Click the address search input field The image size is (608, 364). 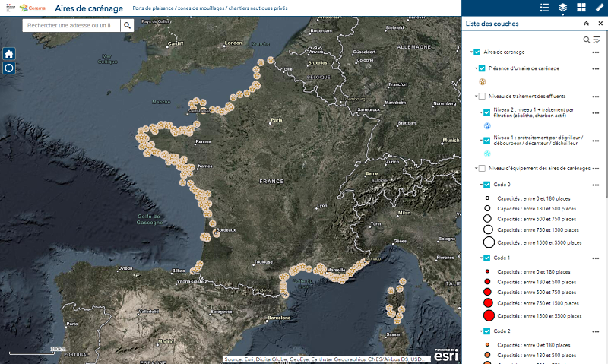tap(71, 26)
